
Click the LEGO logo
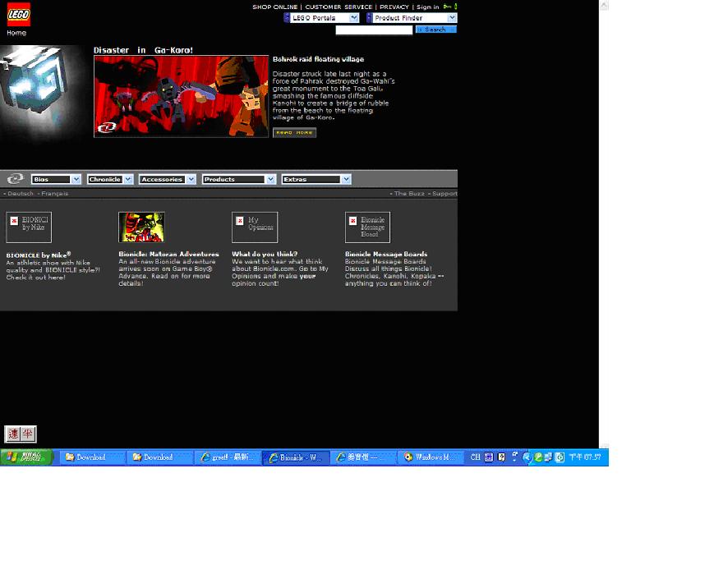tap(19, 15)
